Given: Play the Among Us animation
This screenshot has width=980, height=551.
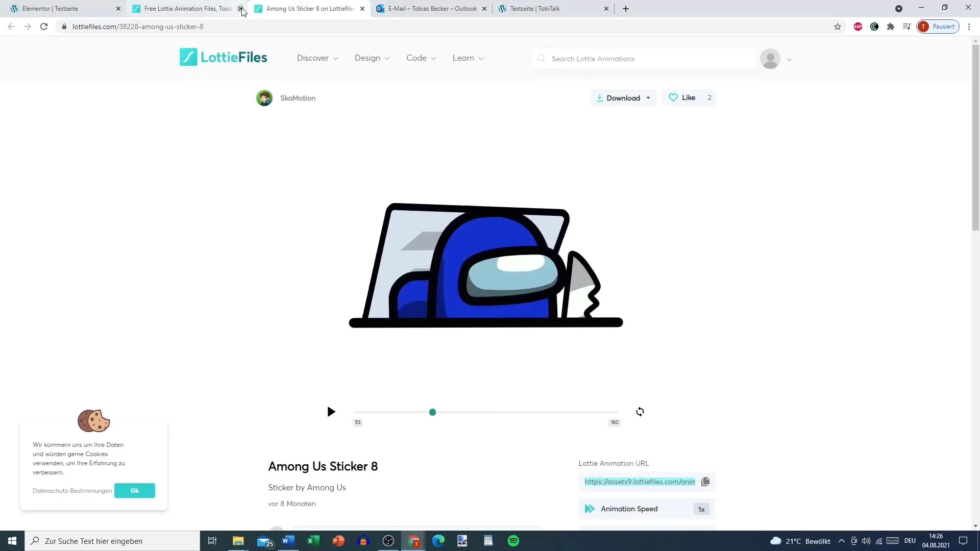Looking at the screenshot, I should (x=331, y=412).
